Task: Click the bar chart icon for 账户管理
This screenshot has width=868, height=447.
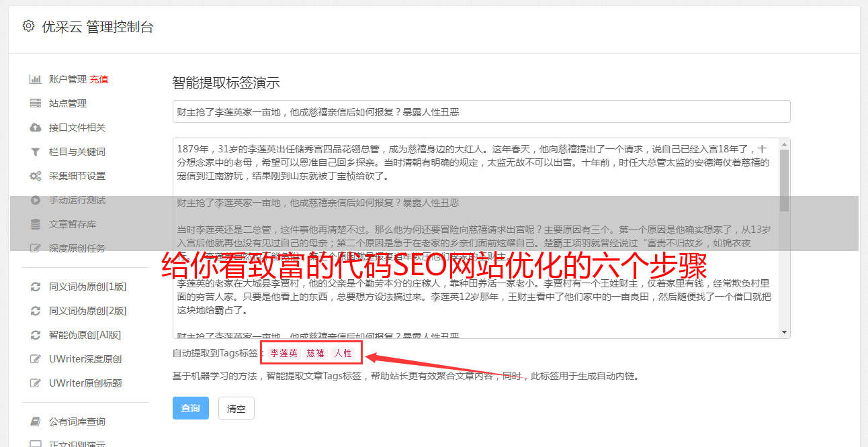Action: pyautogui.click(x=36, y=79)
